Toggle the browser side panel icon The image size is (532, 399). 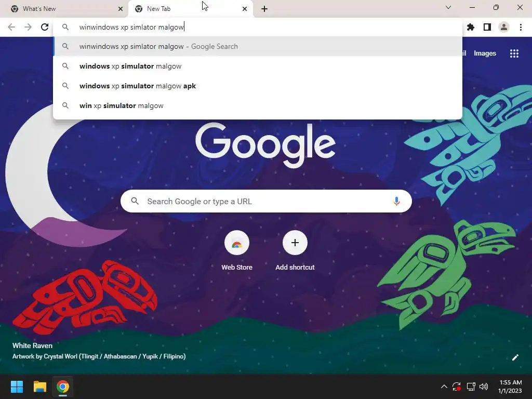487,27
